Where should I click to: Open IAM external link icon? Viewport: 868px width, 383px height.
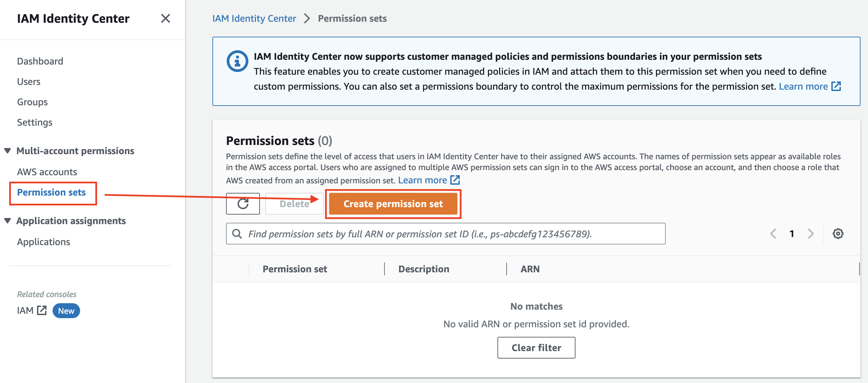tap(42, 310)
